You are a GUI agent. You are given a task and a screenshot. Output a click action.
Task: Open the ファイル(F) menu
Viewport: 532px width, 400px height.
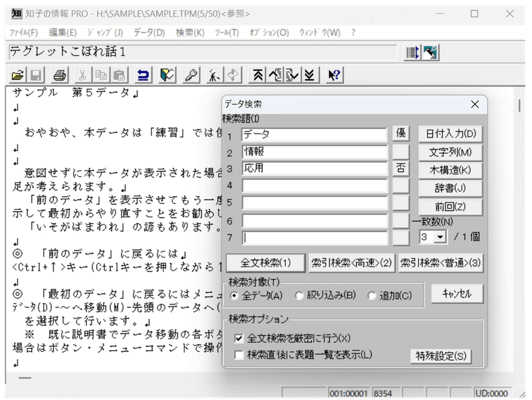pos(23,33)
